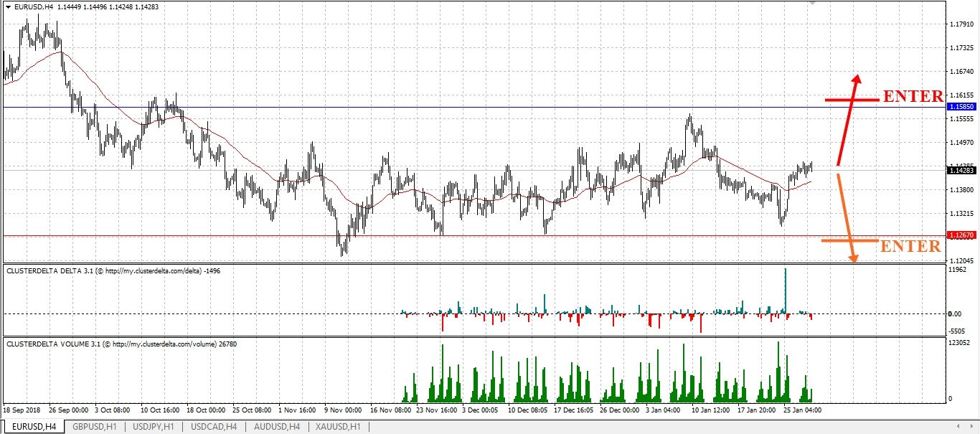
Task: Switch to the GBPUSD,H1 chart tab
Action: point(95,427)
